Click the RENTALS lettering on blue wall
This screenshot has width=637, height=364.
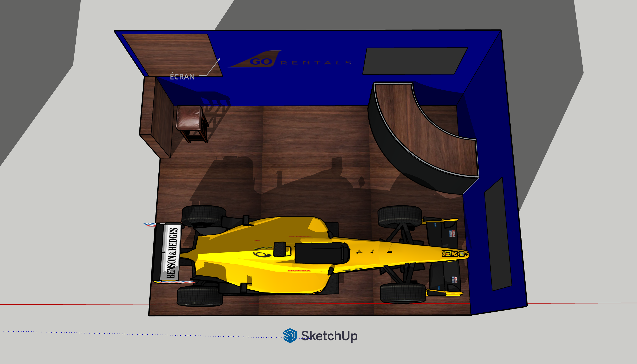pos(316,62)
